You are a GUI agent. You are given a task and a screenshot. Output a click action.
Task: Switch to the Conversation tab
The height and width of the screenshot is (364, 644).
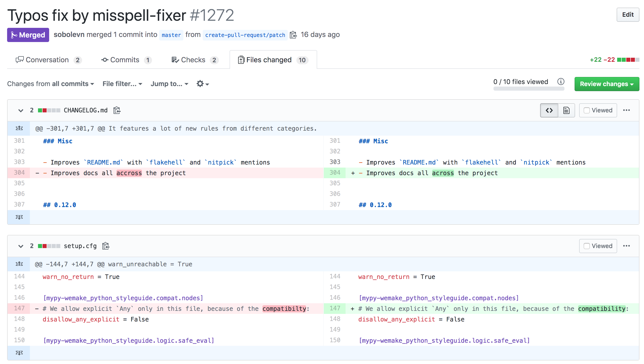coord(48,60)
